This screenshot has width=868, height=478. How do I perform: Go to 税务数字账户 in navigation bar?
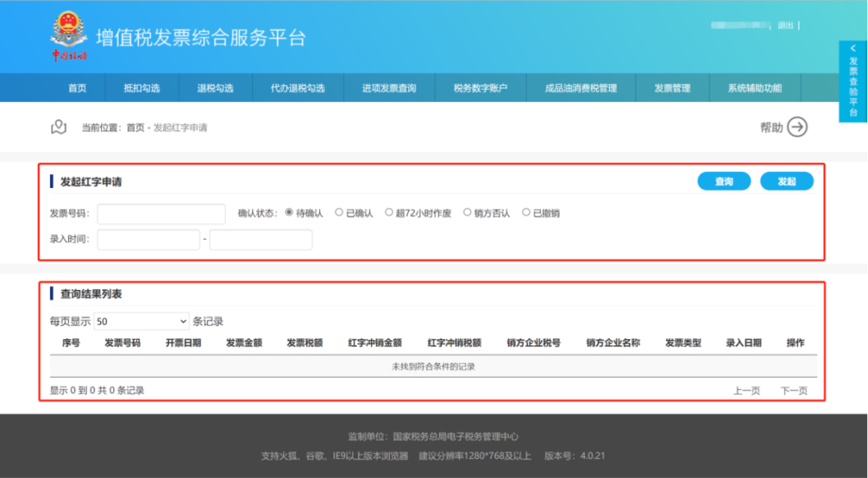pyautogui.click(x=481, y=88)
